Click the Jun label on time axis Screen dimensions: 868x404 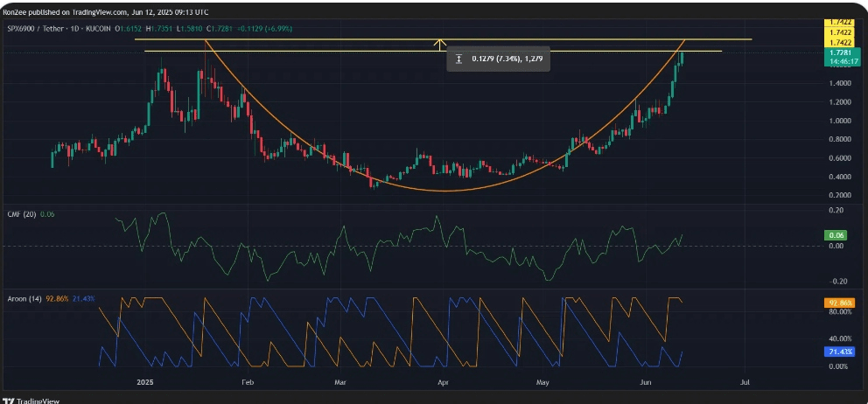(645, 382)
